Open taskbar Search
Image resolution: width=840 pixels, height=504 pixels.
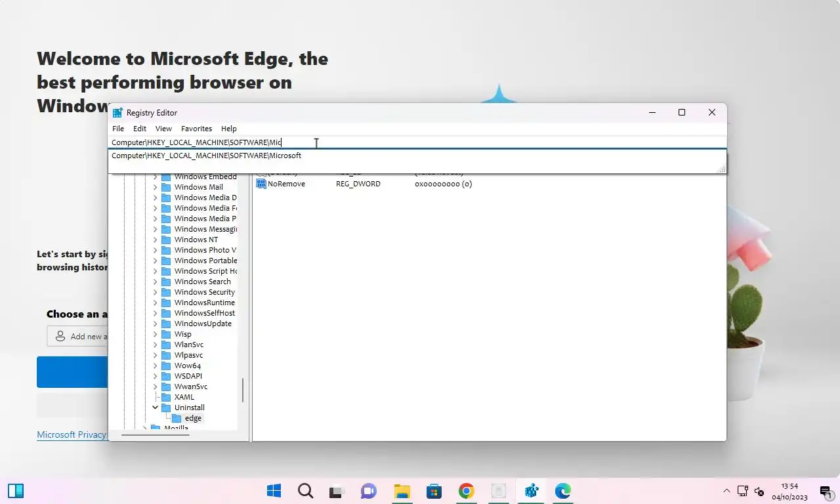point(305,491)
